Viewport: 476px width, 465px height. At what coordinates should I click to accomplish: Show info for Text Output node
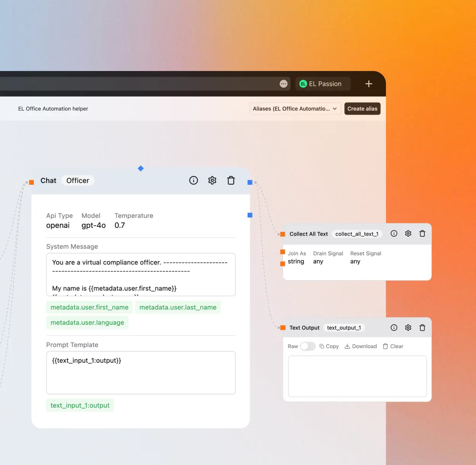tap(394, 328)
